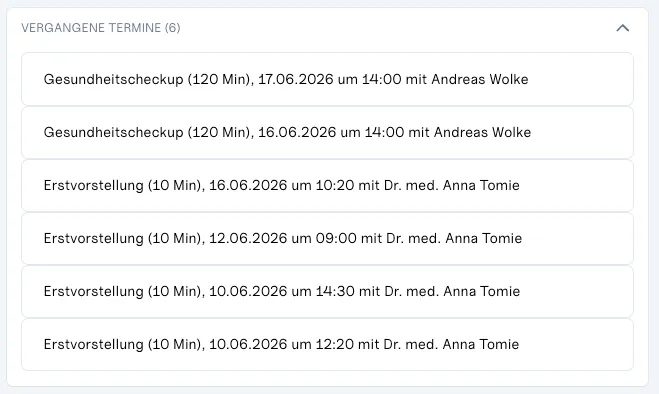The image size is (659, 394).
Task: Click the VERGANGENE TERMINE (6) header
Action: (101, 28)
